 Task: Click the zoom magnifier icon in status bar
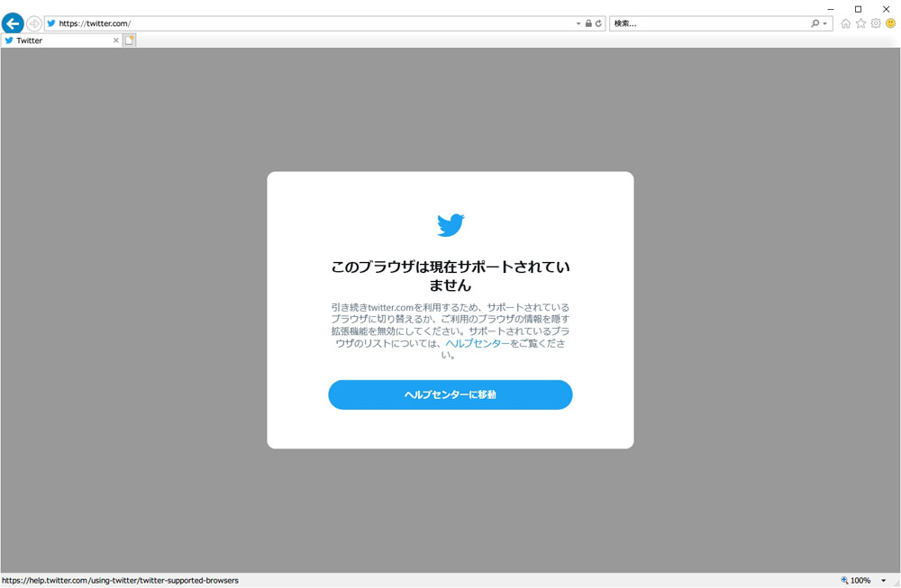(x=844, y=581)
